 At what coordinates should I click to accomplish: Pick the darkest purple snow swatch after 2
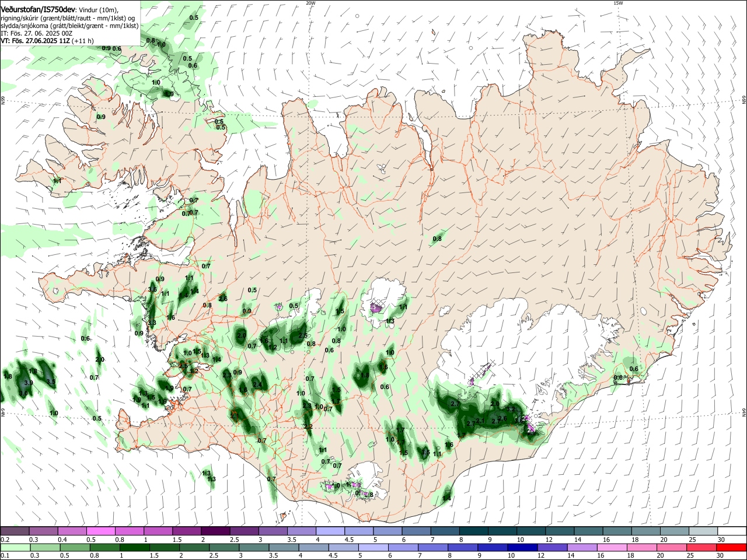tap(215, 531)
